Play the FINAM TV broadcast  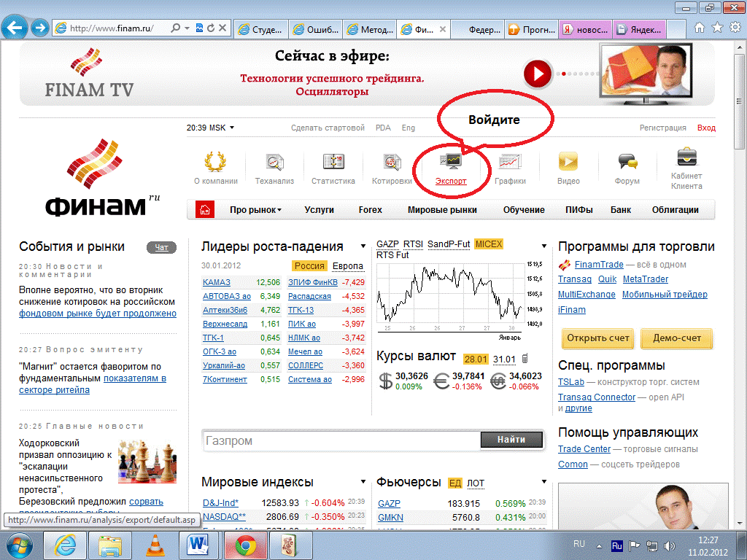click(x=538, y=74)
